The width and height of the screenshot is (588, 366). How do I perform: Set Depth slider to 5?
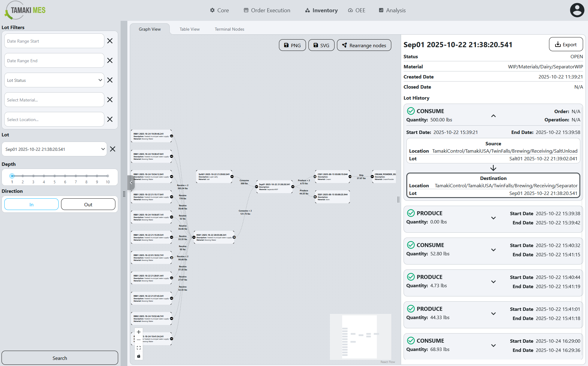click(x=55, y=176)
